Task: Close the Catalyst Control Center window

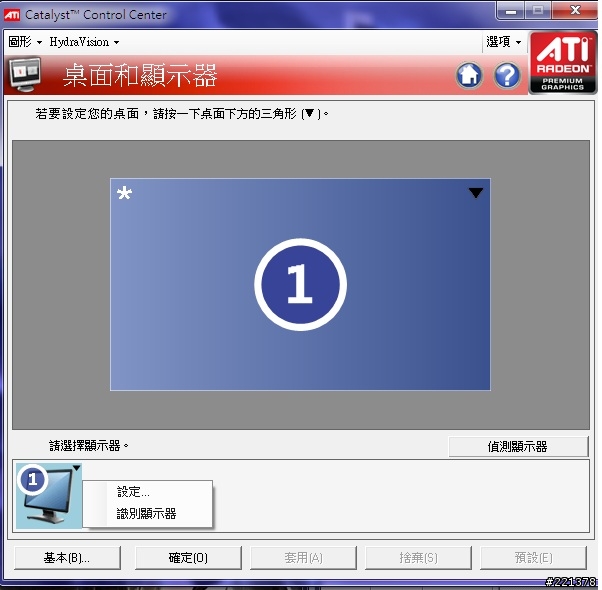Action: click(575, 11)
